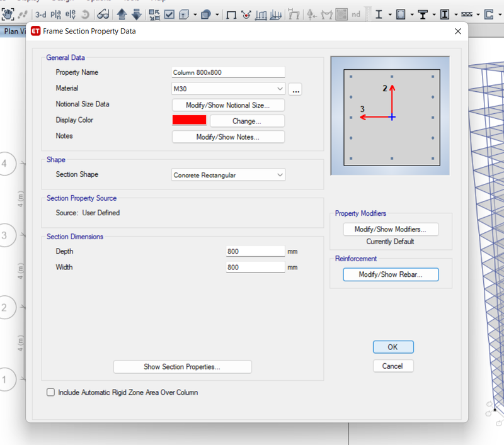Close the Frame Section Property Data dialog
Image resolution: width=504 pixels, height=445 pixels.
pyautogui.click(x=458, y=31)
